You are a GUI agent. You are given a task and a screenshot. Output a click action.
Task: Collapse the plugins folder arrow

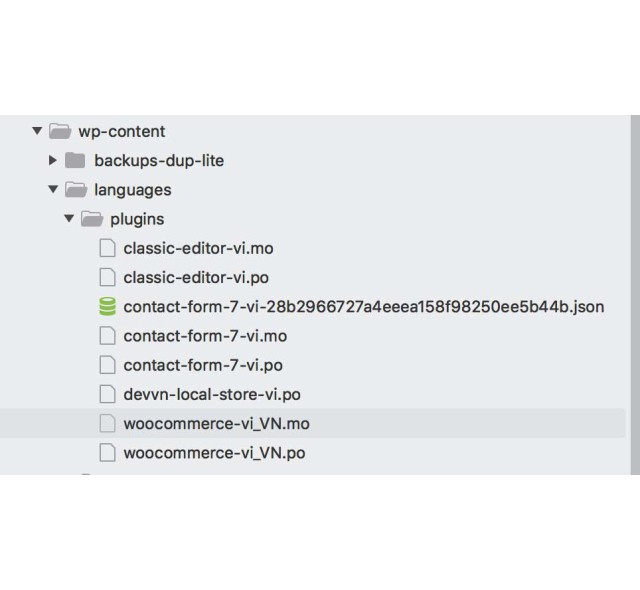[x=69, y=219]
